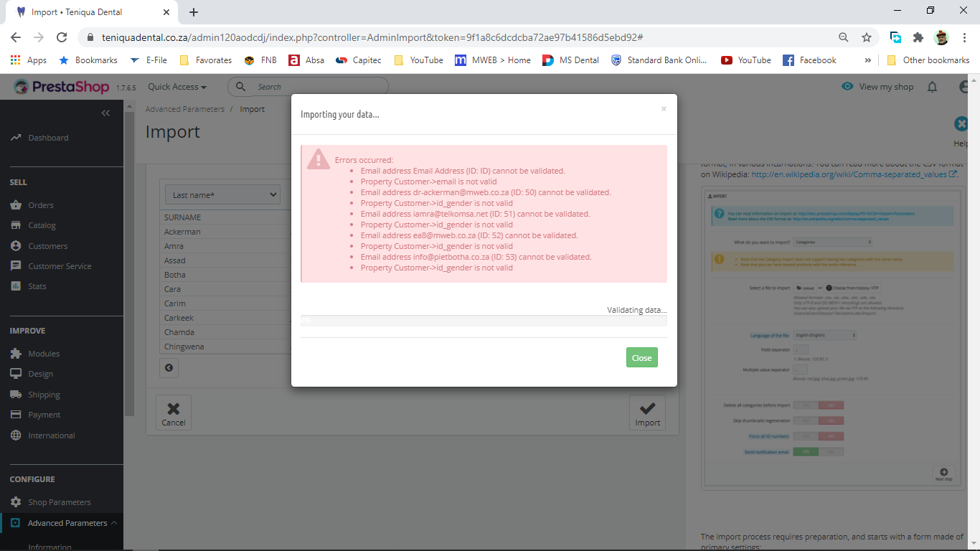This screenshot has height=551, width=980.
Task: Open Stats in the sidebar
Action: click(x=37, y=286)
